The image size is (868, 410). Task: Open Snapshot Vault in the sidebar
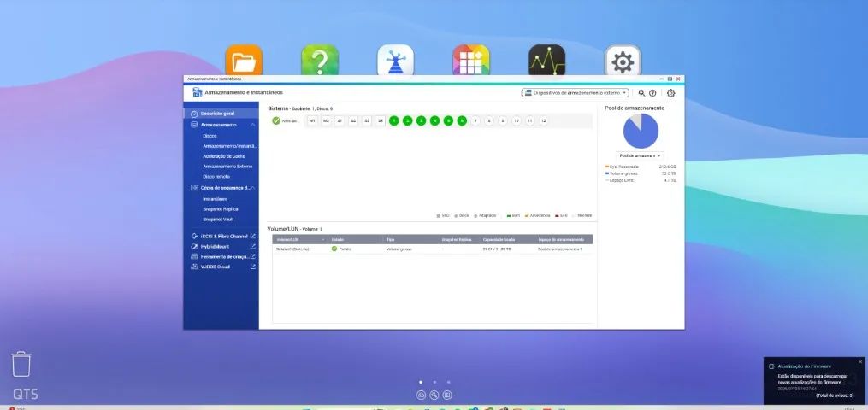(x=218, y=220)
